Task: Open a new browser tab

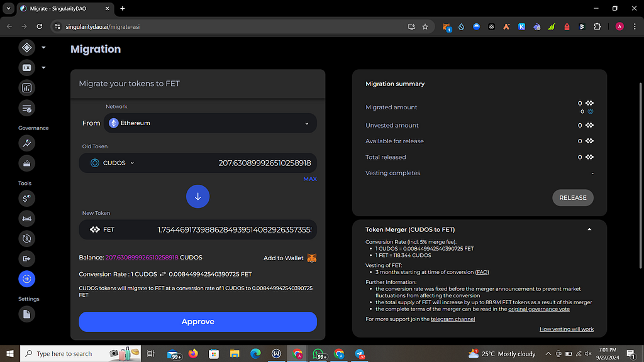Action: pyautogui.click(x=123, y=8)
